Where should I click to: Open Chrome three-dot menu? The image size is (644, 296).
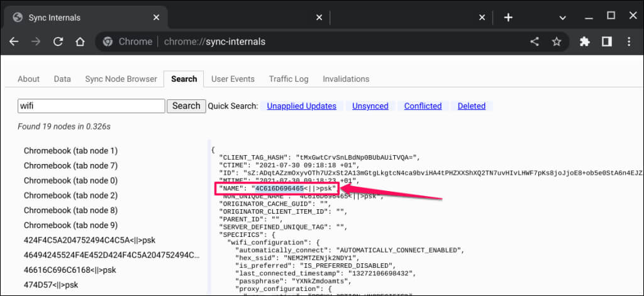[629, 42]
